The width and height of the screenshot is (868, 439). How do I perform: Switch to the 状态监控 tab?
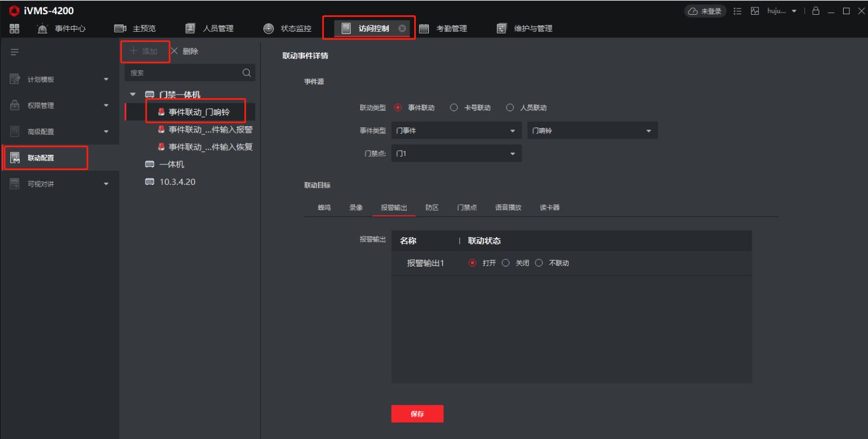tap(287, 29)
